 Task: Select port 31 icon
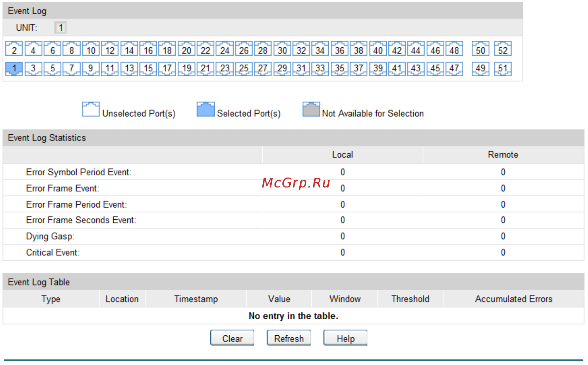(x=301, y=69)
